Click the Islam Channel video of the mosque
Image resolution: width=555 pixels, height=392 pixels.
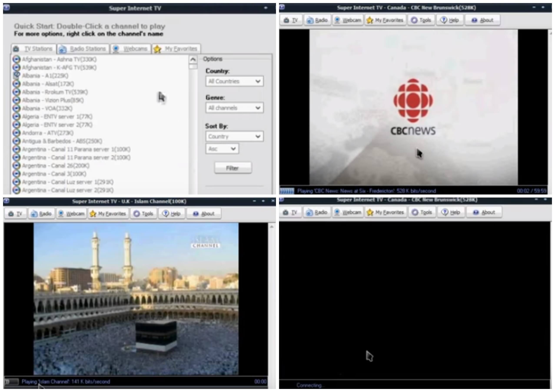[x=136, y=299]
